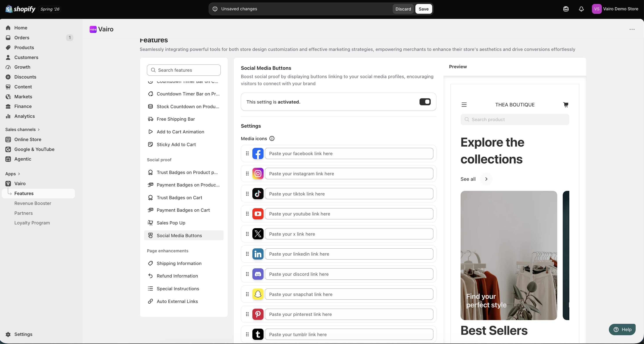Click the preview hamburger menu icon

point(464,105)
